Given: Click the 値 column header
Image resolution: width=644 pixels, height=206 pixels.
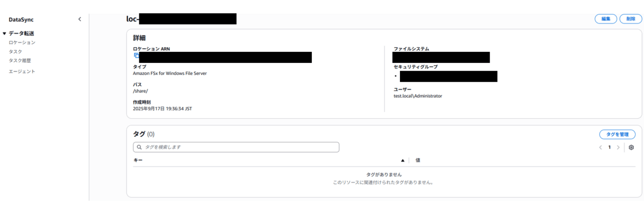Looking at the screenshot, I should pyautogui.click(x=418, y=160).
